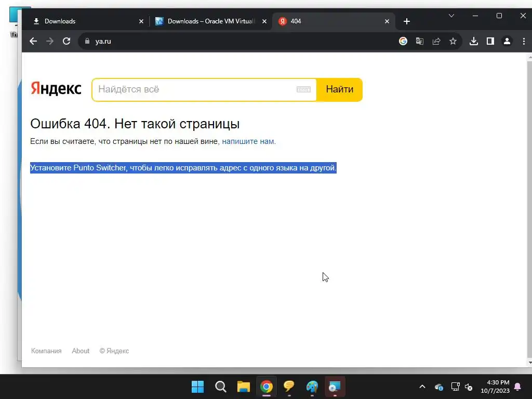Viewport: 532px width, 399px height.
Task: Click the Яндекс logo
Action: 56,89
